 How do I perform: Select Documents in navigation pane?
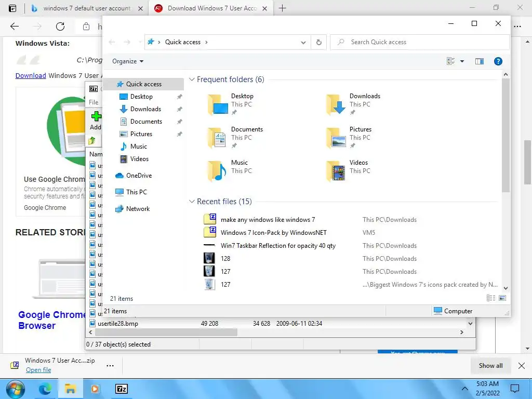pos(146,122)
